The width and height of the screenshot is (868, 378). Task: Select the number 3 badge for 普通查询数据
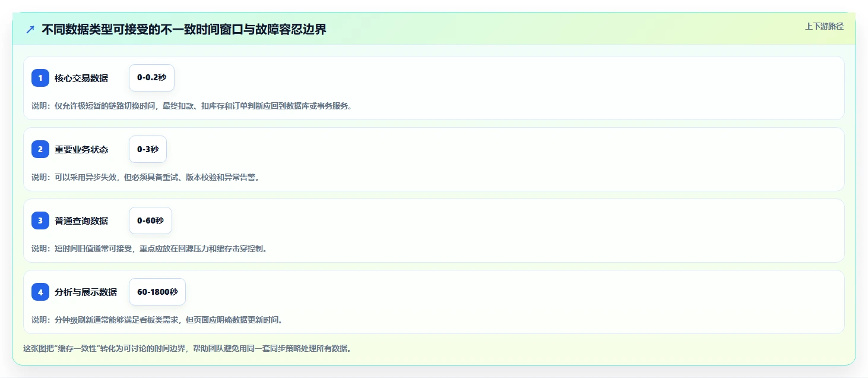(x=40, y=220)
